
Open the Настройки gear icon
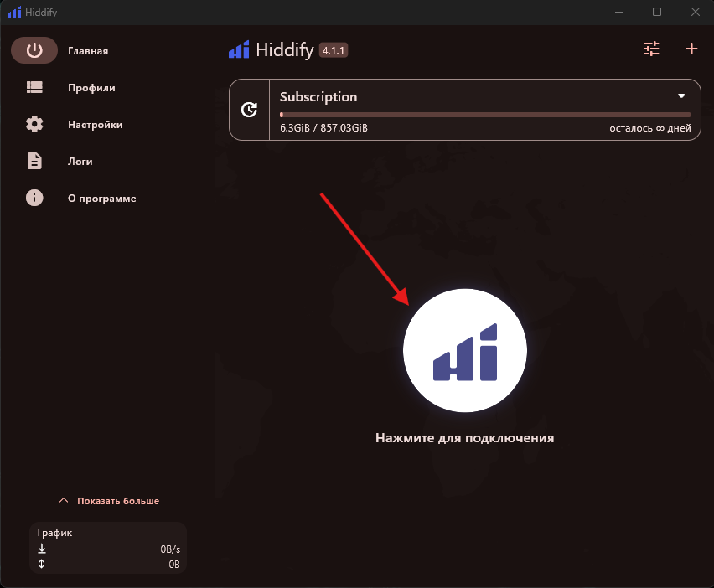pos(34,124)
